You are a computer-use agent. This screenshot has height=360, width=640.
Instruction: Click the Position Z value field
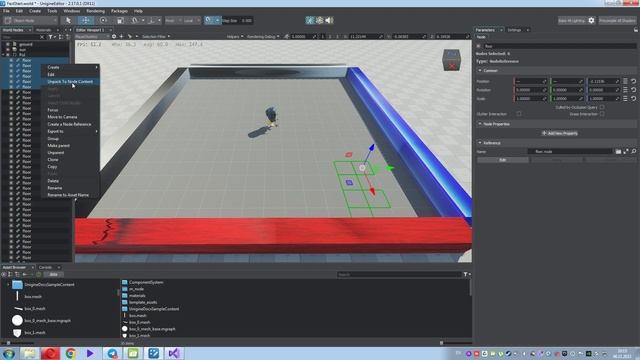tap(603, 81)
